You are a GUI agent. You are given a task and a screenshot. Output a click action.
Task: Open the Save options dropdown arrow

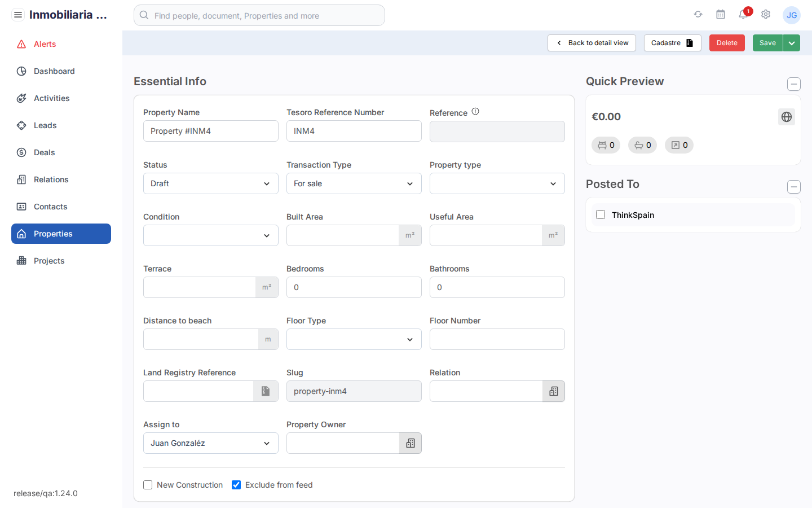[x=792, y=43]
